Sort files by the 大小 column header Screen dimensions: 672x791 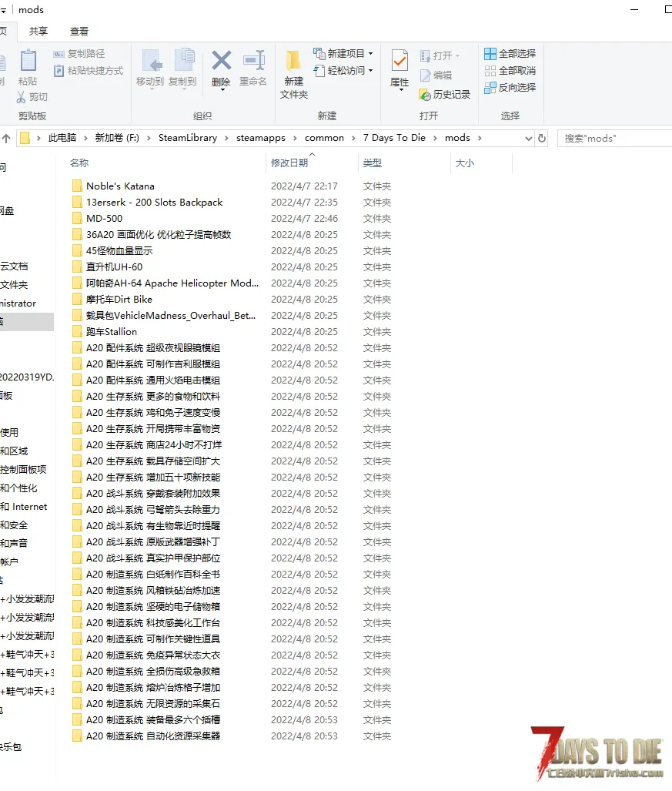465,163
